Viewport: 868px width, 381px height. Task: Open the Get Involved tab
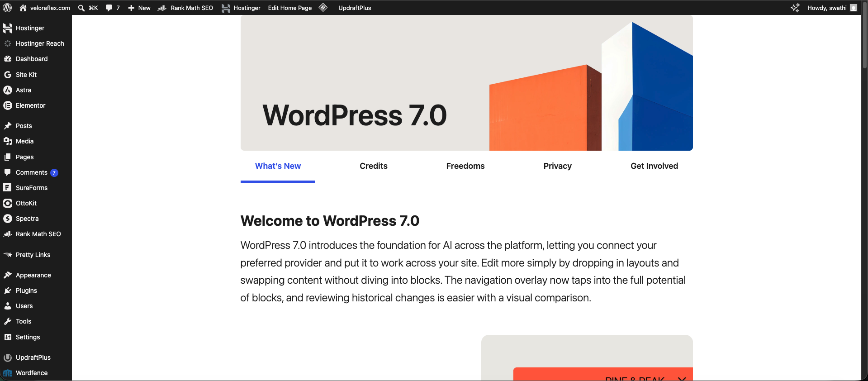point(655,166)
